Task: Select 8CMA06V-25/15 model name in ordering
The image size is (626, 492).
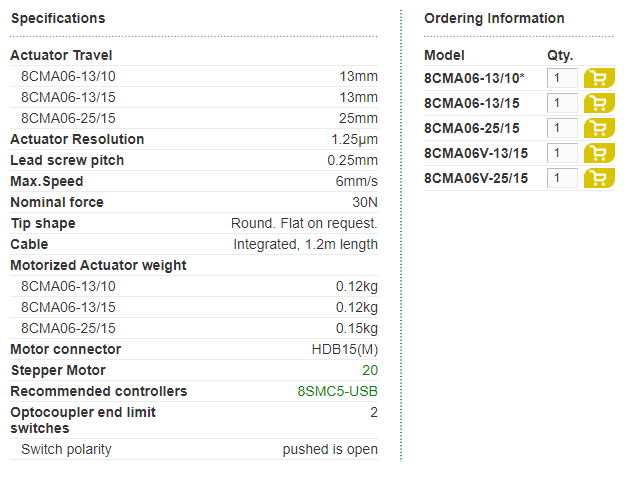Action: (476, 178)
